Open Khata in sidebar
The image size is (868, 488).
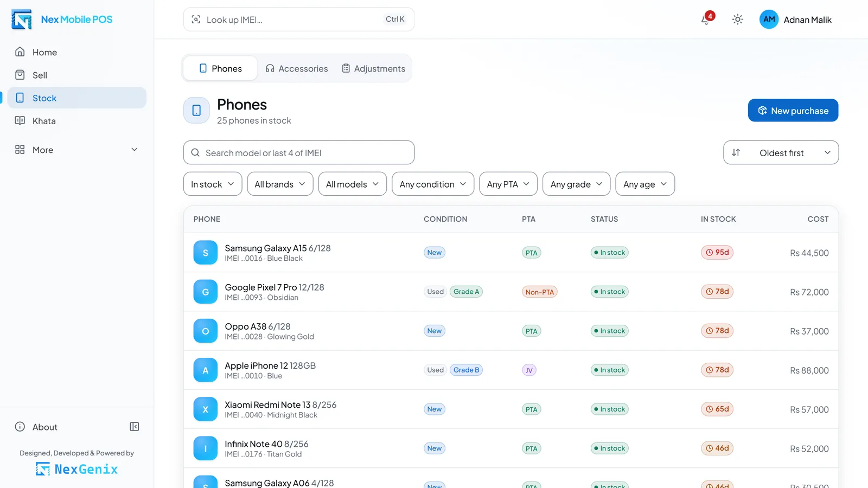(76, 121)
